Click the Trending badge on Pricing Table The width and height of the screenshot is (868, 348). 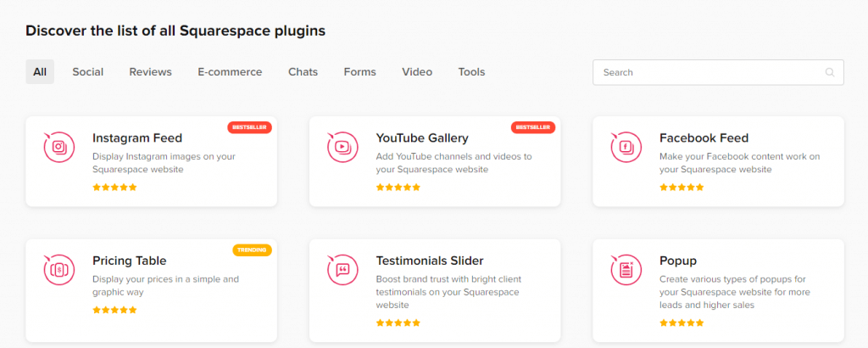(252, 250)
